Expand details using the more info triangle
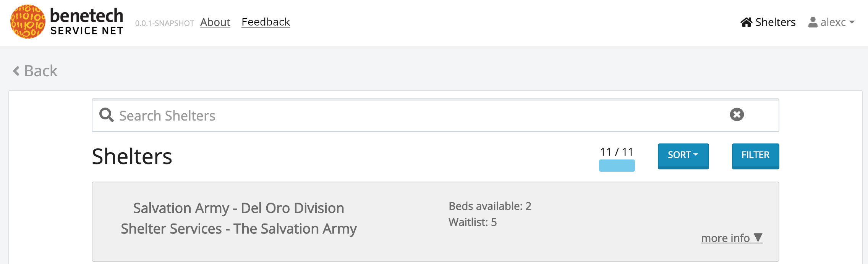 pos(758,238)
